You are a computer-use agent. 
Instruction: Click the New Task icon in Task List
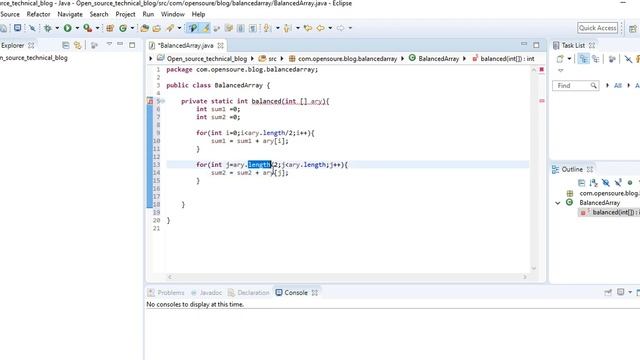(560, 59)
